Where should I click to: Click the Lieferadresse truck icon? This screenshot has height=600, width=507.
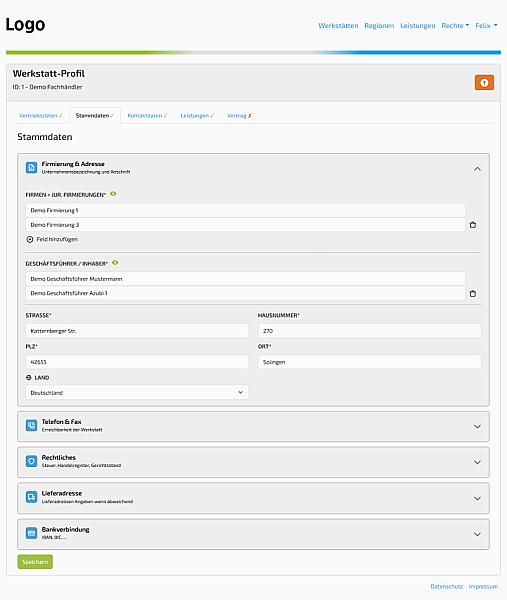click(x=31, y=497)
